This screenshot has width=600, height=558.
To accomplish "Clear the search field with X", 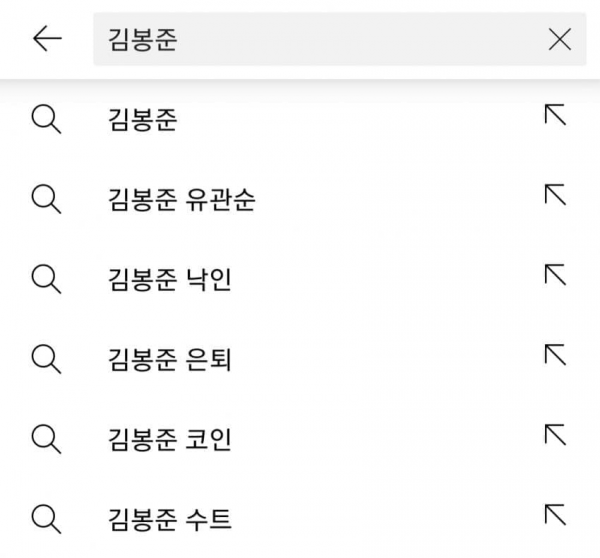I will tap(560, 39).
